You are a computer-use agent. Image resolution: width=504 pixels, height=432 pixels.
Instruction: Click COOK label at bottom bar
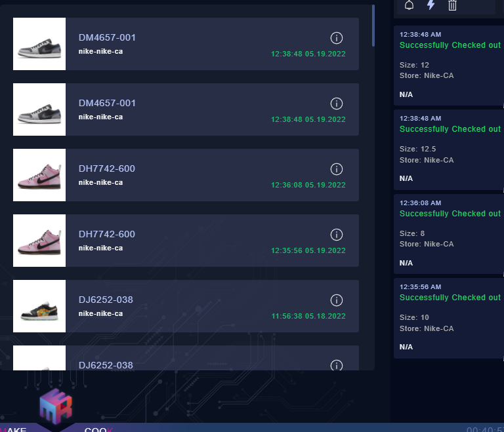click(98, 429)
